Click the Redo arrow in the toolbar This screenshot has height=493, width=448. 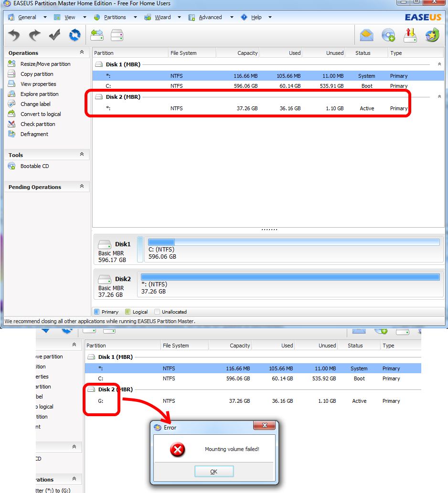[x=34, y=35]
